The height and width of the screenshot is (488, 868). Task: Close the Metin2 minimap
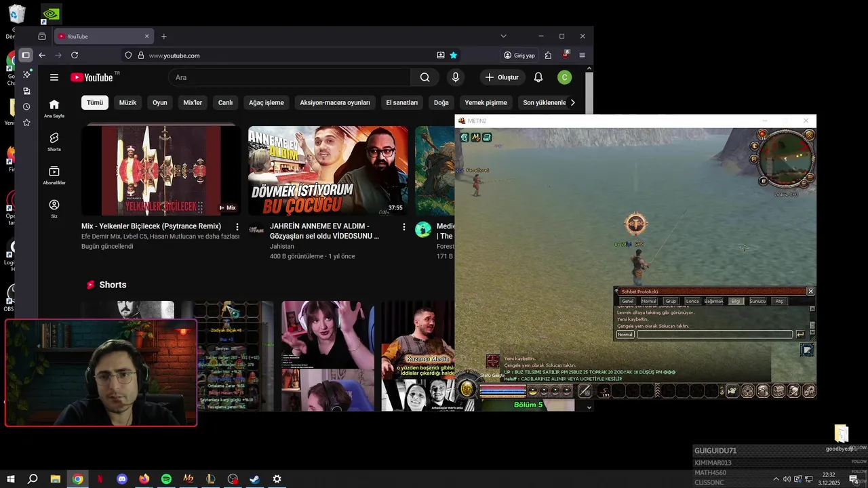click(x=809, y=135)
